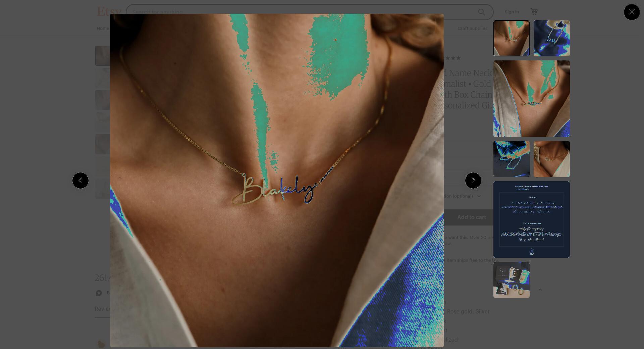Click the Add to cart button
The width and height of the screenshot is (644, 349).
coord(471,217)
